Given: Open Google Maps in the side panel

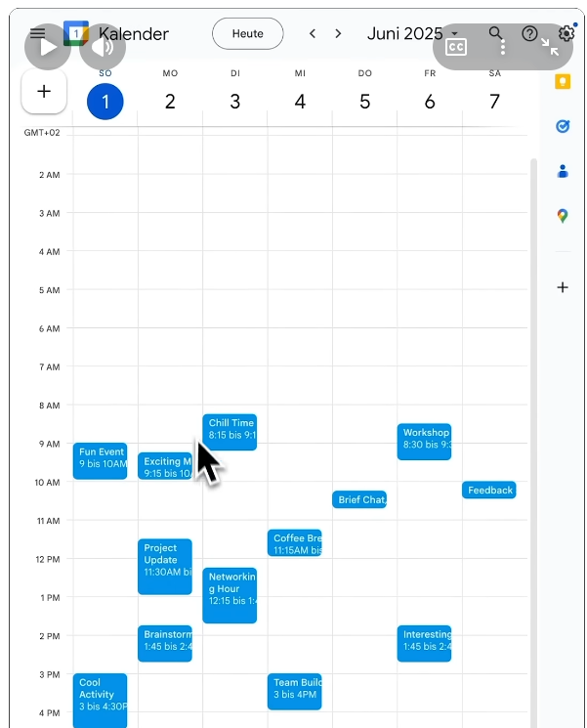Looking at the screenshot, I should (x=562, y=216).
